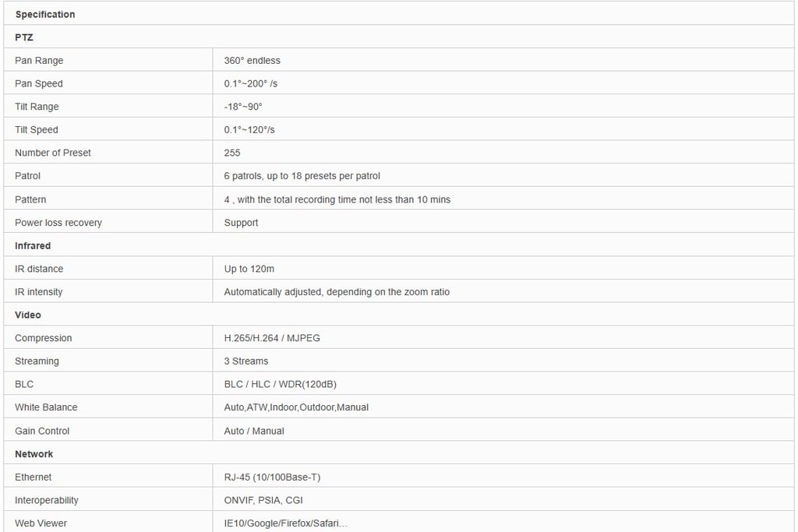798x532 pixels.
Task: Click the Pan Range label cell
Action: pos(39,61)
